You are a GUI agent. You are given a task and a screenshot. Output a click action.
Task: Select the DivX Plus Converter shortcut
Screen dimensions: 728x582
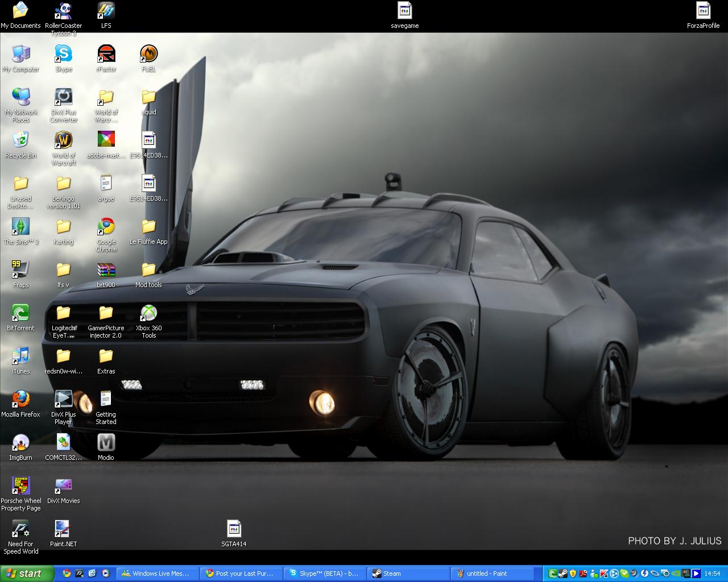63,105
